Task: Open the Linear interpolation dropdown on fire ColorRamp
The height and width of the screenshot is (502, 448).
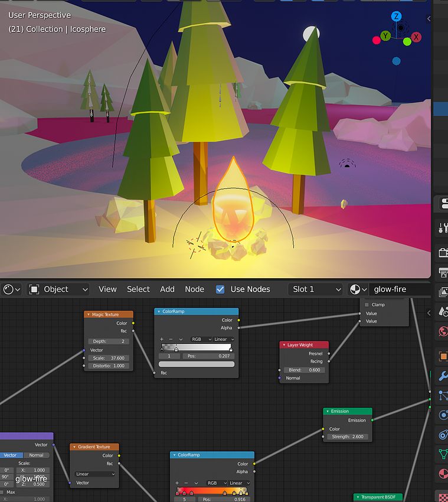Action: click(x=240, y=483)
